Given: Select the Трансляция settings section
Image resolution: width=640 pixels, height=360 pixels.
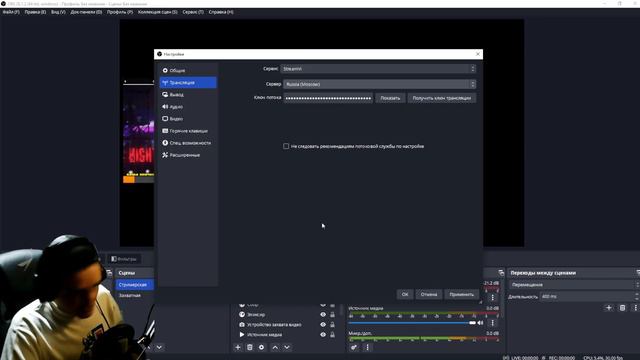Looking at the screenshot, I should pyautogui.click(x=188, y=82).
